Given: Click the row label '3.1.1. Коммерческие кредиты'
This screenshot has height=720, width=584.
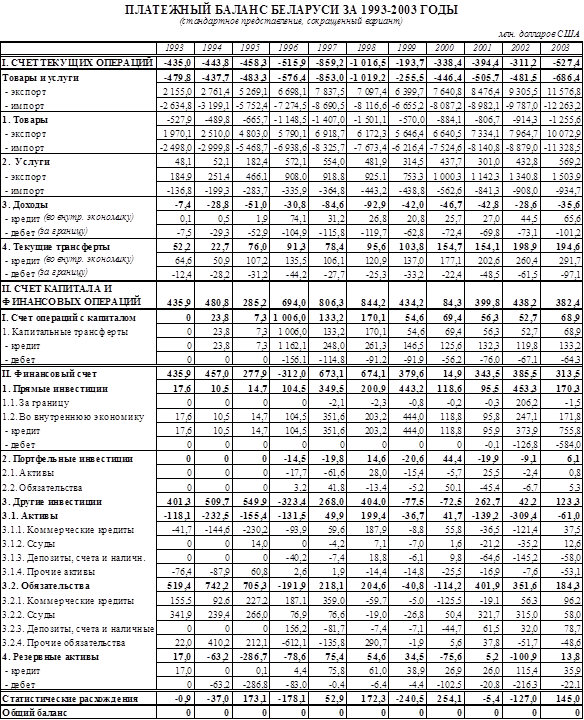Looking at the screenshot, I should [68, 530].
